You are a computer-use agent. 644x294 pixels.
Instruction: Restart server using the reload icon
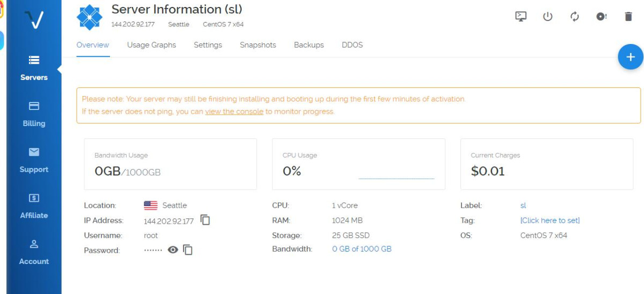[574, 17]
